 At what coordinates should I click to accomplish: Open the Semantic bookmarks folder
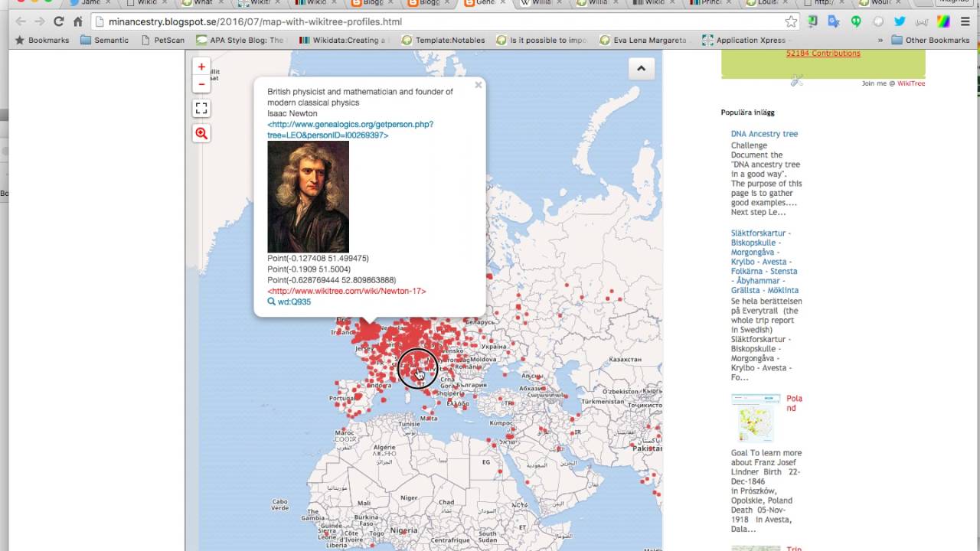point(105,40)
